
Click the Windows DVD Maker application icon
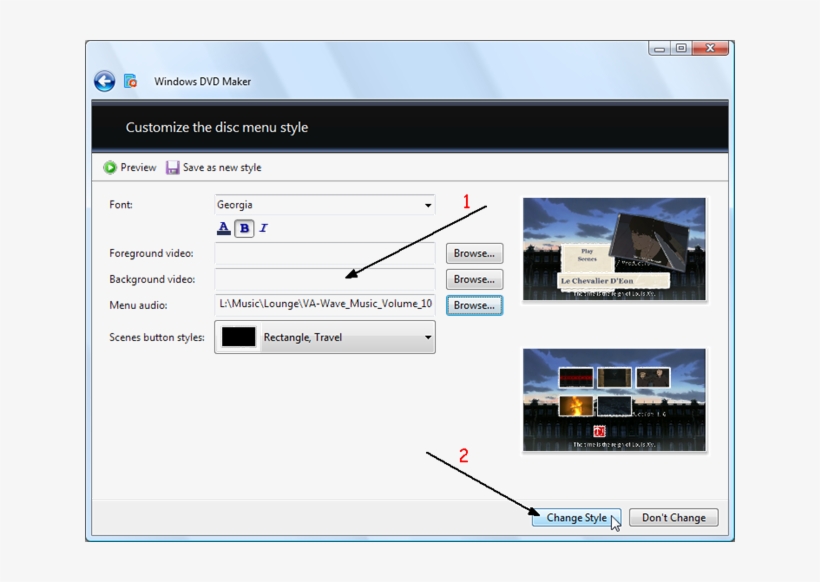(129, 80)
